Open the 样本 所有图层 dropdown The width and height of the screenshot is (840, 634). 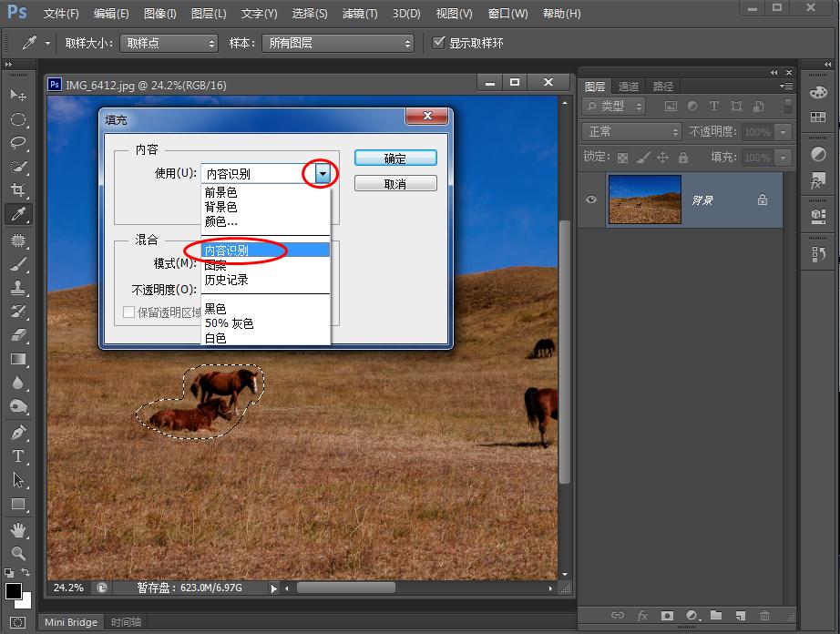coord(337,43)
